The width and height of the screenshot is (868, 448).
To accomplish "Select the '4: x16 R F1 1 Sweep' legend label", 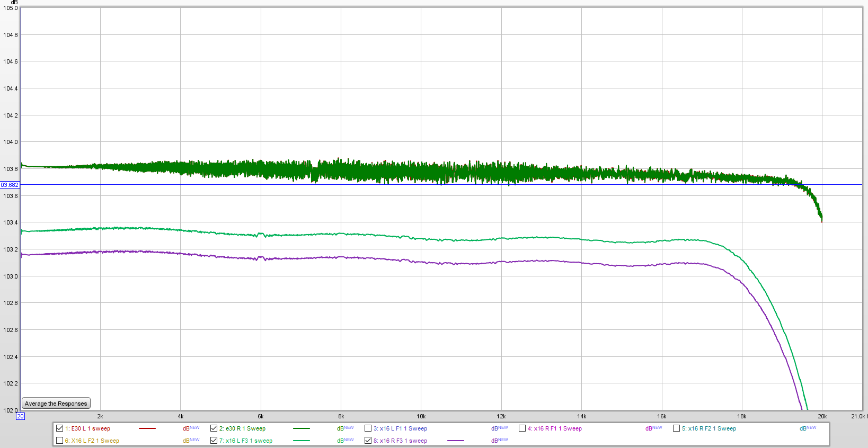I will tap(554, 429).
